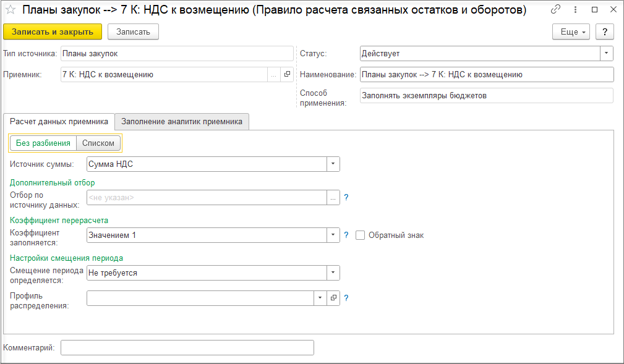Click into the Комментарий input field
The width and height of the screenshot is (624, 364).
tap(187, 348)
